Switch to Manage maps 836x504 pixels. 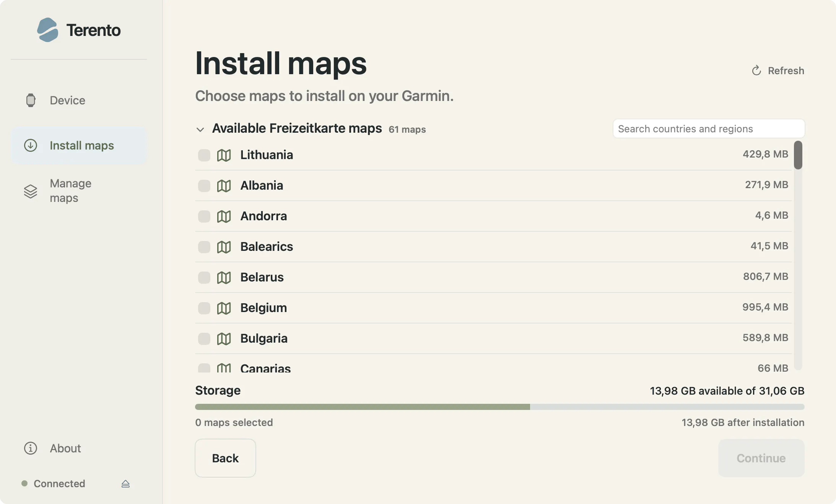click(x=79, y=191)
